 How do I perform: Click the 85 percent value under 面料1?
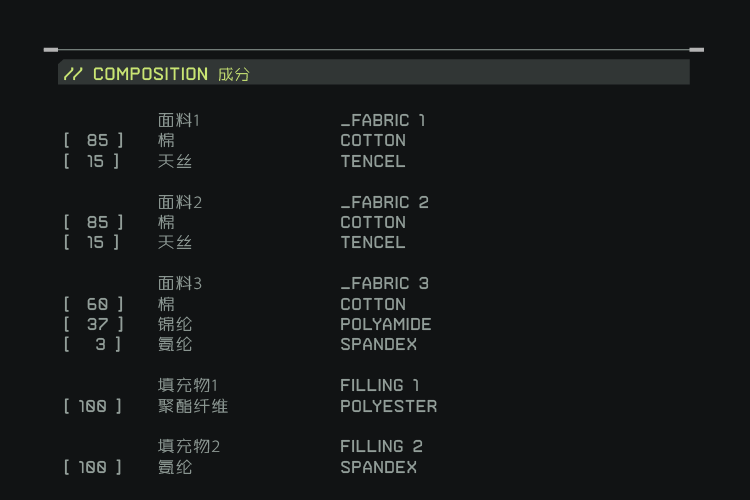[x=97, y=141]
